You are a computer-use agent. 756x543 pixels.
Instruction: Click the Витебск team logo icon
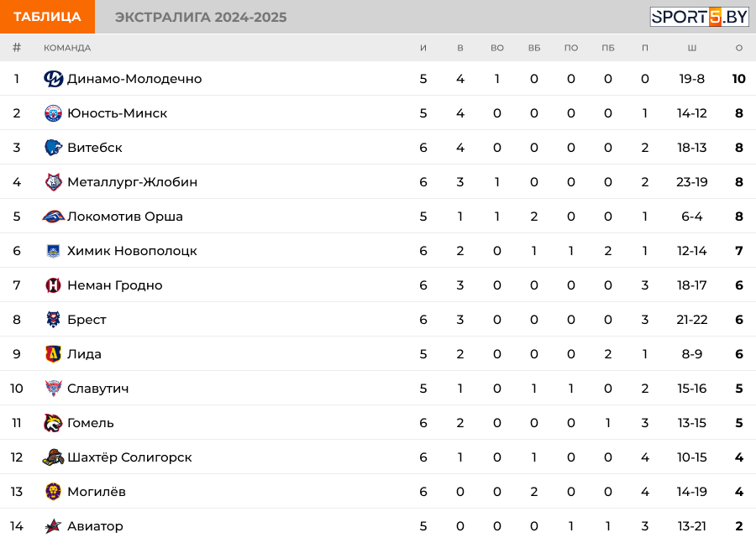tap(54, 148)
